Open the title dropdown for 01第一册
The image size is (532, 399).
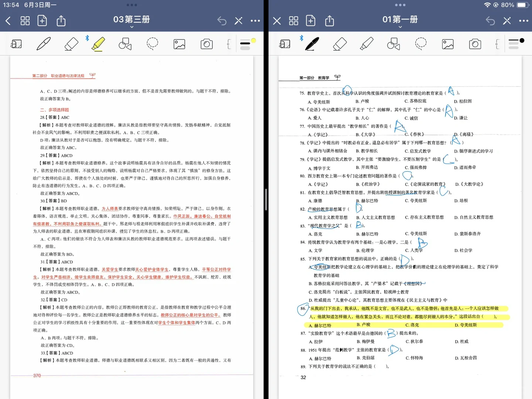point(400,27)
